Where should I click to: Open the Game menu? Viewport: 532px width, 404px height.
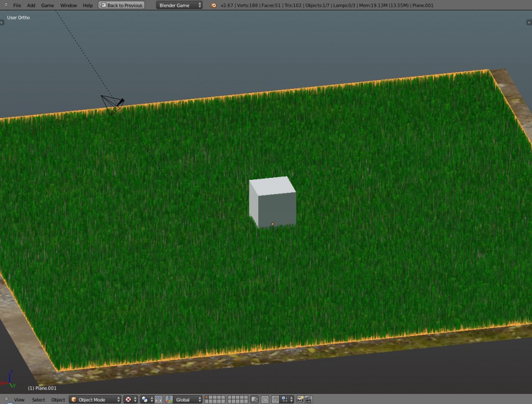point(47,5)
